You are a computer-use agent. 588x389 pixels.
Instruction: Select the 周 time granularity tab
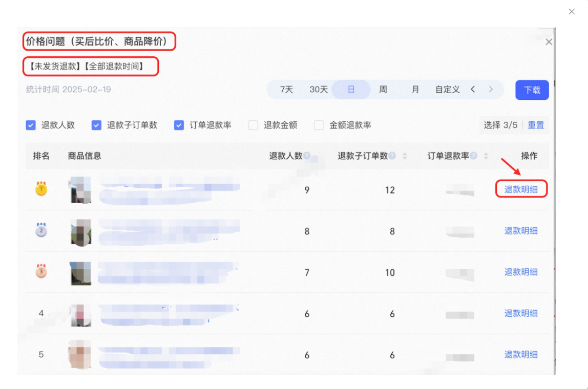tap(383, 90)
